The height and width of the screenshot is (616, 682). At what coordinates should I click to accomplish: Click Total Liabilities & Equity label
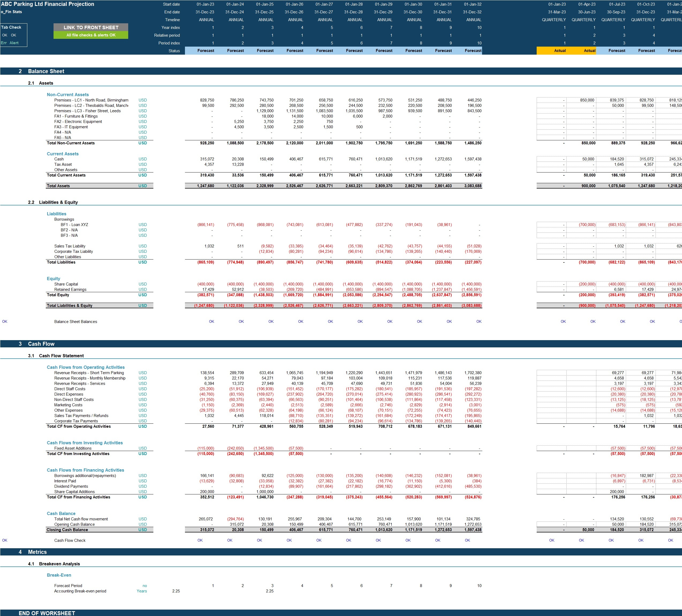click(x=69, y=306)
